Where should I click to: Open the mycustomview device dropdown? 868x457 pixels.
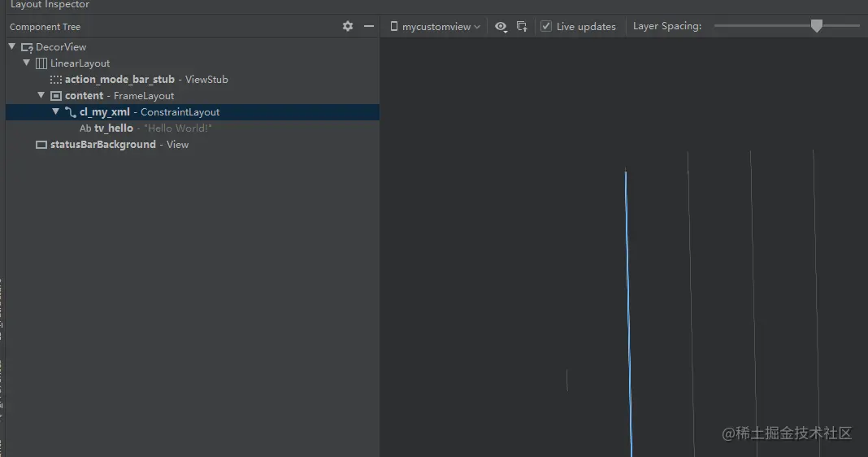pos(436,27)
